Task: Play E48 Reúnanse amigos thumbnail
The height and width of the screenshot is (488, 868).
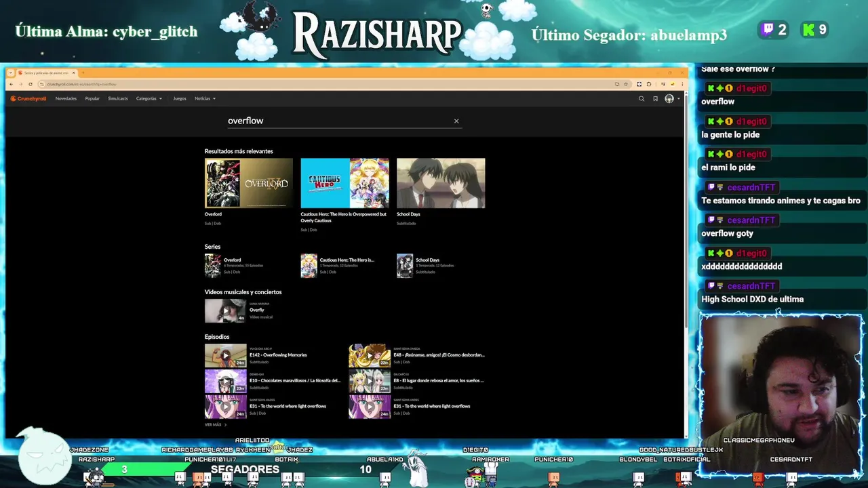Action: 369,356
